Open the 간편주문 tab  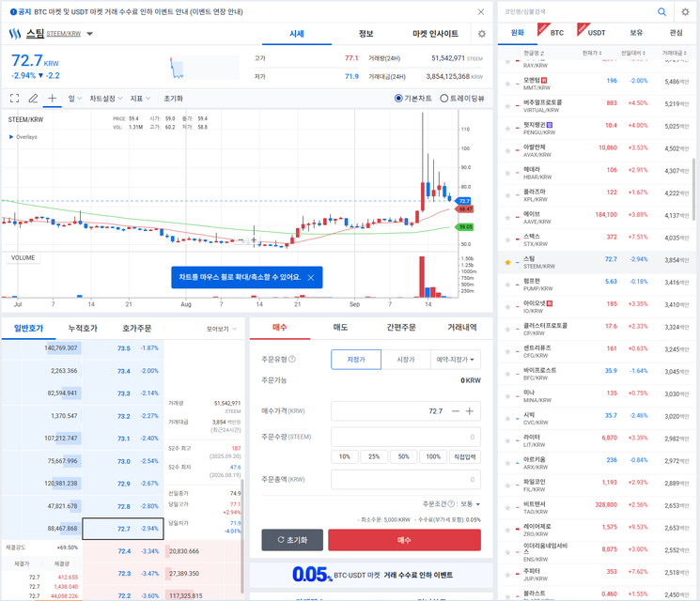[401, 328]
